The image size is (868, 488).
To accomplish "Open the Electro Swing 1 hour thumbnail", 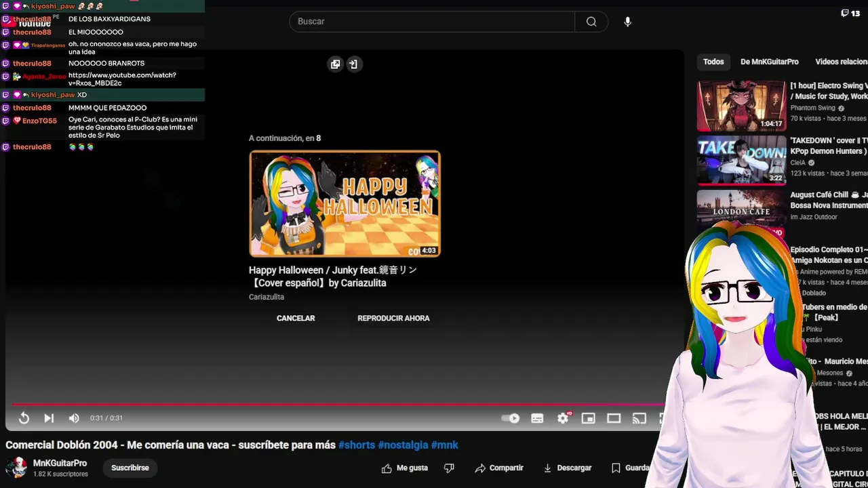I will [742, 106].
